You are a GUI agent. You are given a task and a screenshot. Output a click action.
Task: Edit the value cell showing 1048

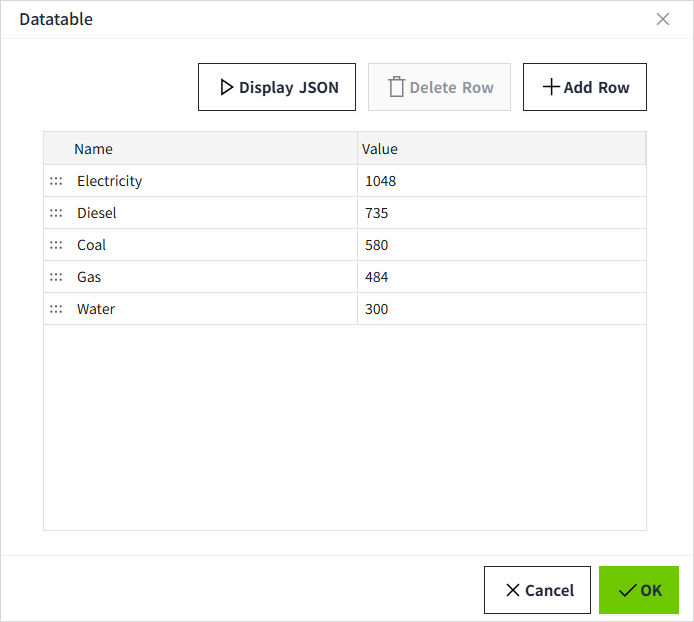pos(500,181)
